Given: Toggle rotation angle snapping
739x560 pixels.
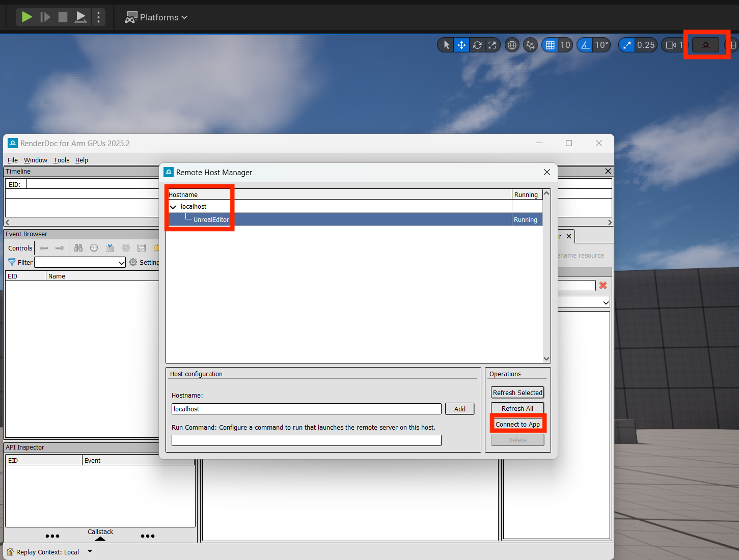Looking at the screenshot, I should pos(586,45).
